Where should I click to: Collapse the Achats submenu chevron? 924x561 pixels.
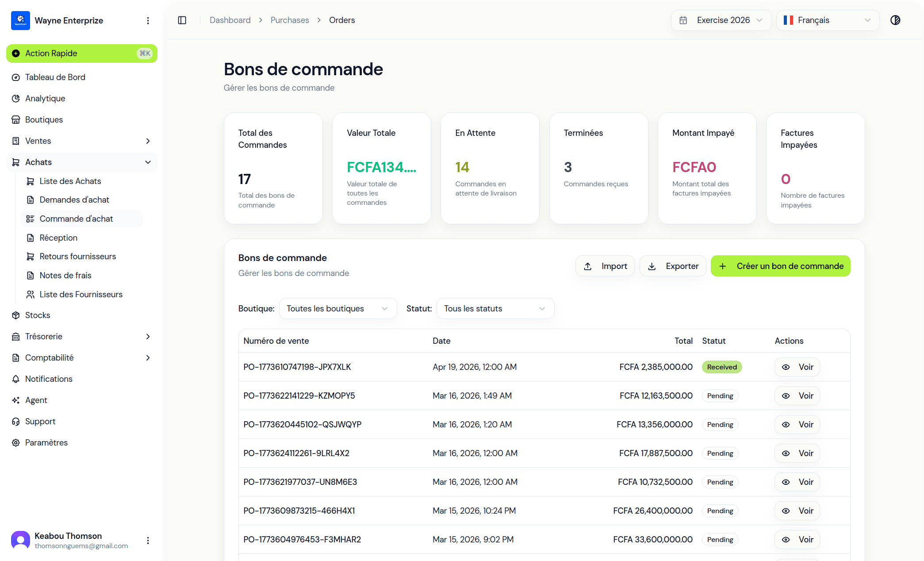(148, 162)
